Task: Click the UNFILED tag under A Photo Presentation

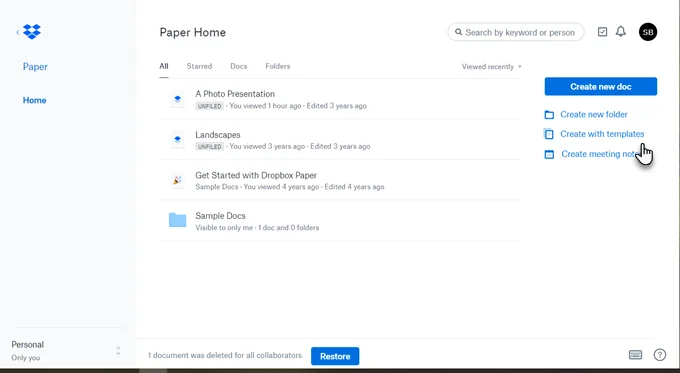Action: pos(209,106)
